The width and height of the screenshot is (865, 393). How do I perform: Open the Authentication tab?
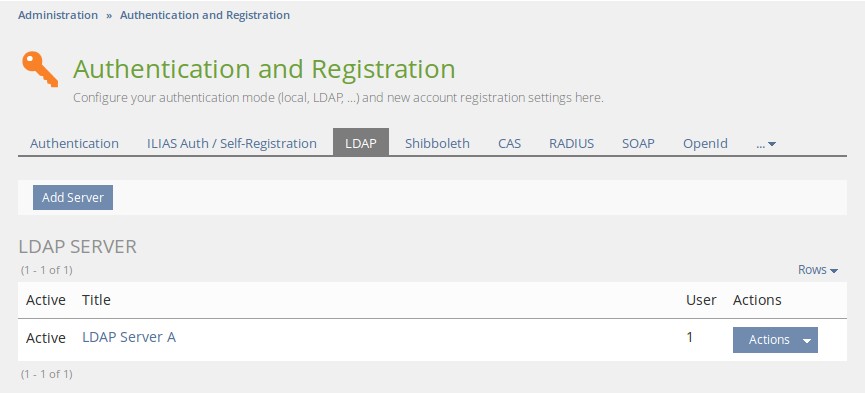[74, 144]
